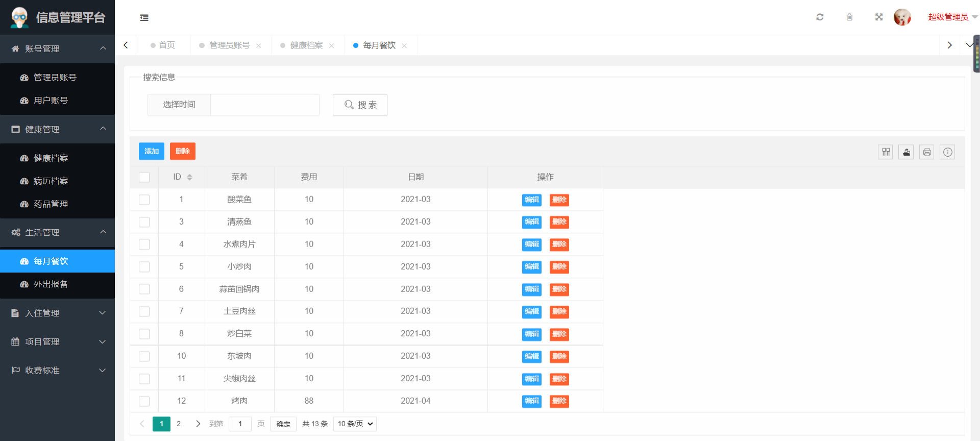Close the 健康档案 tab
Image resolution: width=980 pixels, height=441 pixels.
[x=332, y=46]
